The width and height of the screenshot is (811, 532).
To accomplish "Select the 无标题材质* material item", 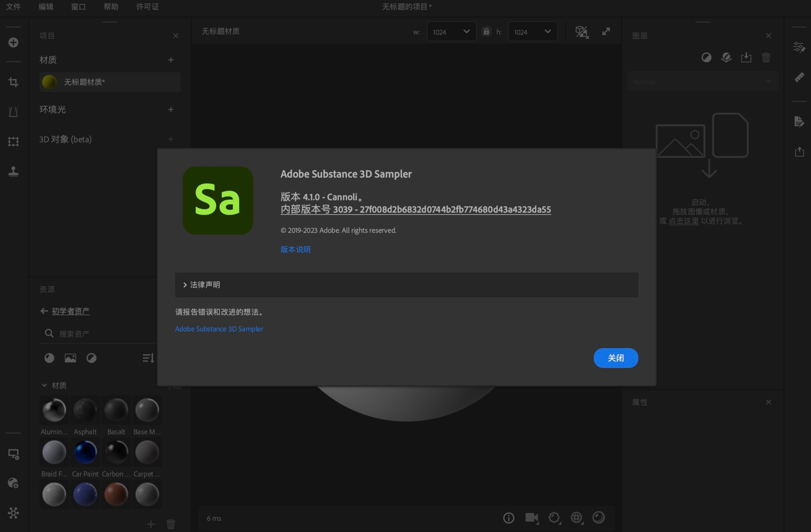I will pos(110,82).
